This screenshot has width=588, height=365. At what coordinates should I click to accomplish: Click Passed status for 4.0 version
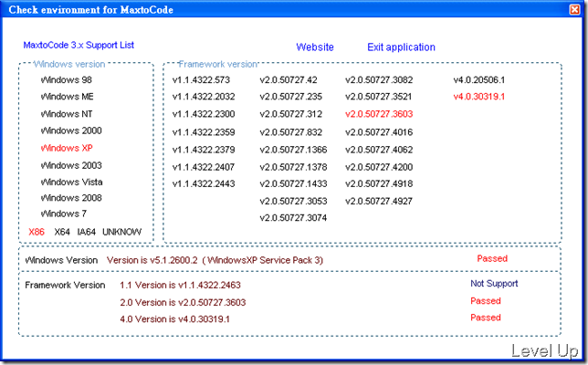click(x=486, y=318)
